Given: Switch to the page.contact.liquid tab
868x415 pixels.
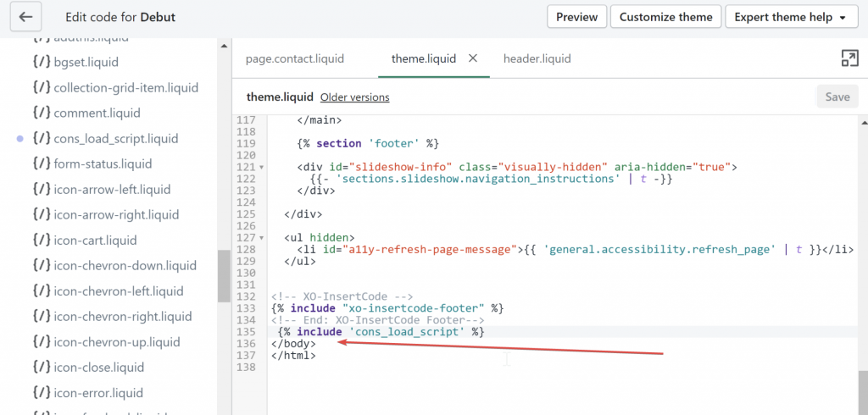Looking at the screenshot, I should [x=294, y=58].
